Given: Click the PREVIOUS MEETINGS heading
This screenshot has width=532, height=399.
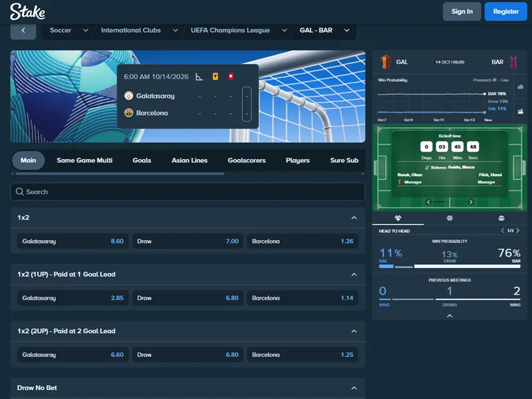Looking at the screenshot, I should (450, 280).
